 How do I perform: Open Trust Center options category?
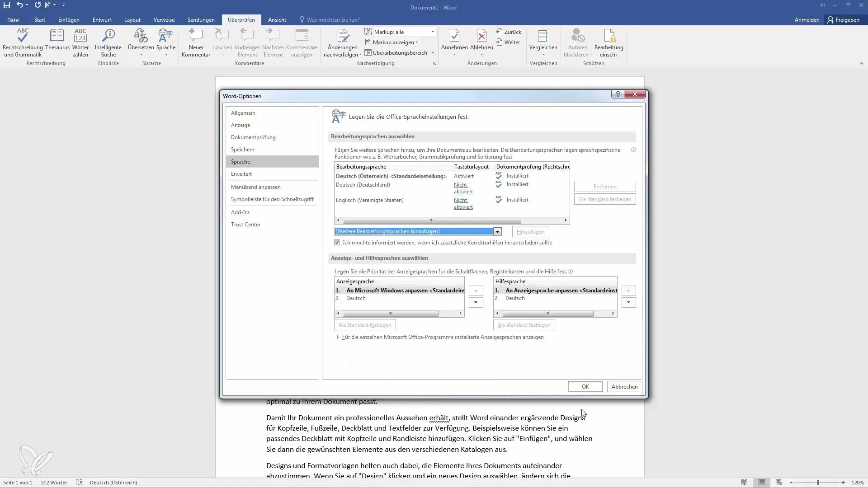pyautogui.click(x=272, y=225)
